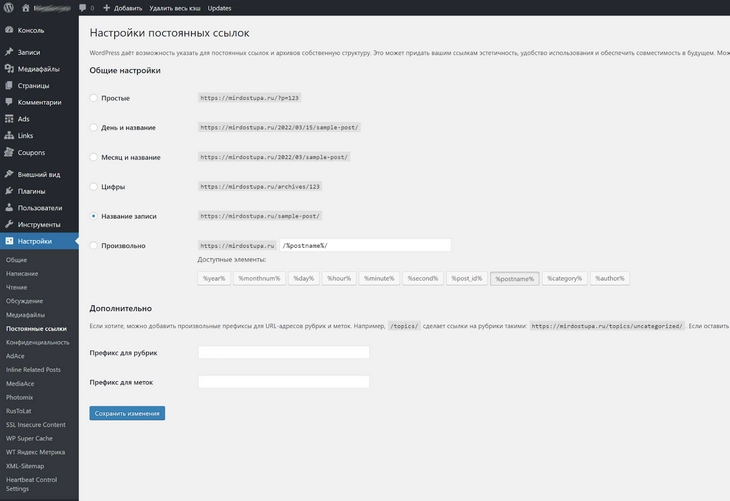Focus the custom structure /%postname%/ field
Image resolution: width=730 pixels, height=501 pixels.
tap(365, 245)
